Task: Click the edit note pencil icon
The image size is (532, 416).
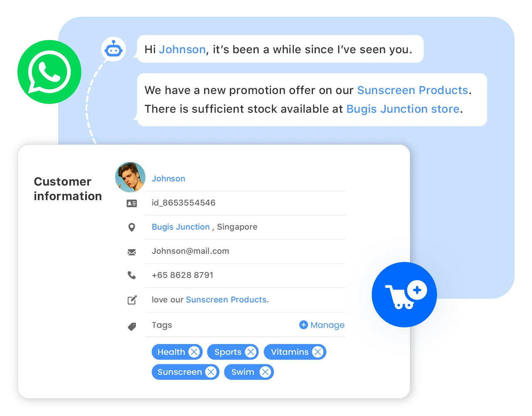Action: click(x=132, y=300)
